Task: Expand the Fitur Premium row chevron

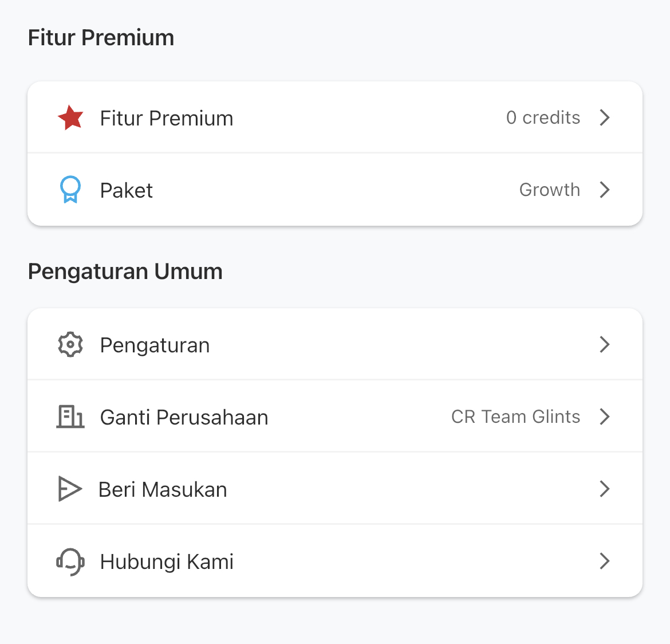Action: 605,117
